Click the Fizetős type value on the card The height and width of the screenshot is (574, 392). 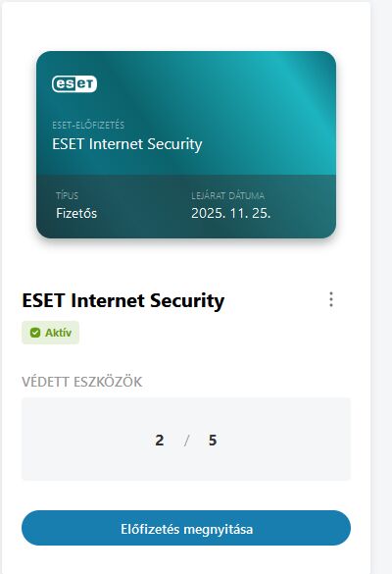point(76,213)
